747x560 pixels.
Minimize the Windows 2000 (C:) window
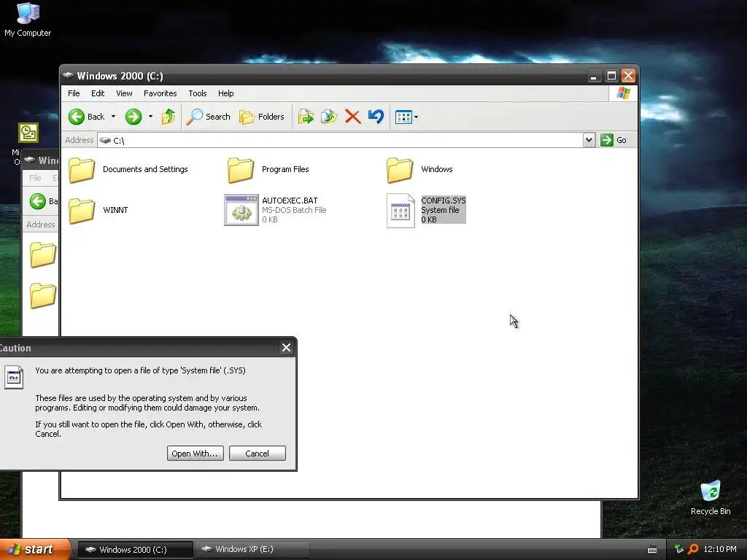pyautogui.click(x=594, y=76)
